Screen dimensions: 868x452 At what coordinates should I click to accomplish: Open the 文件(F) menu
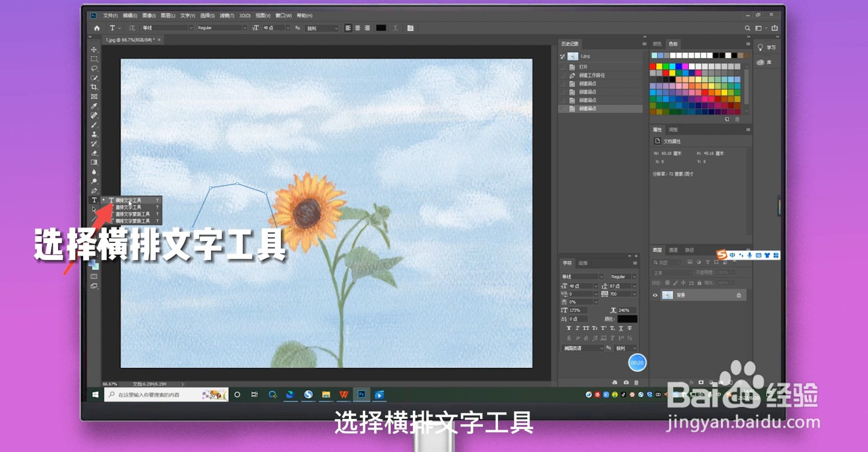110,16
